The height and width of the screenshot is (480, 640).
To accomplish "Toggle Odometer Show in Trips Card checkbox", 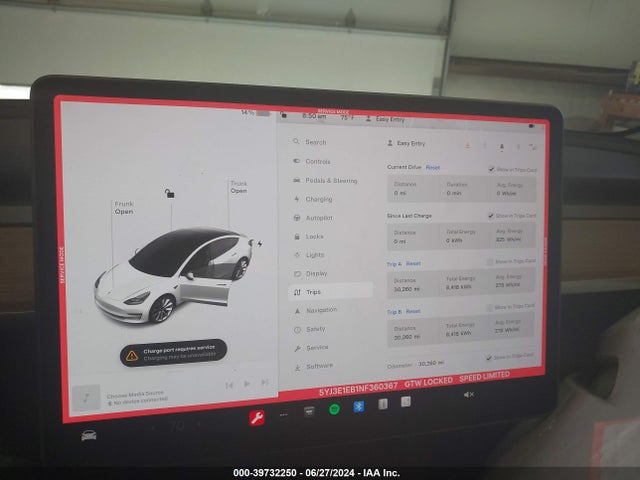I will pos(489,358).
